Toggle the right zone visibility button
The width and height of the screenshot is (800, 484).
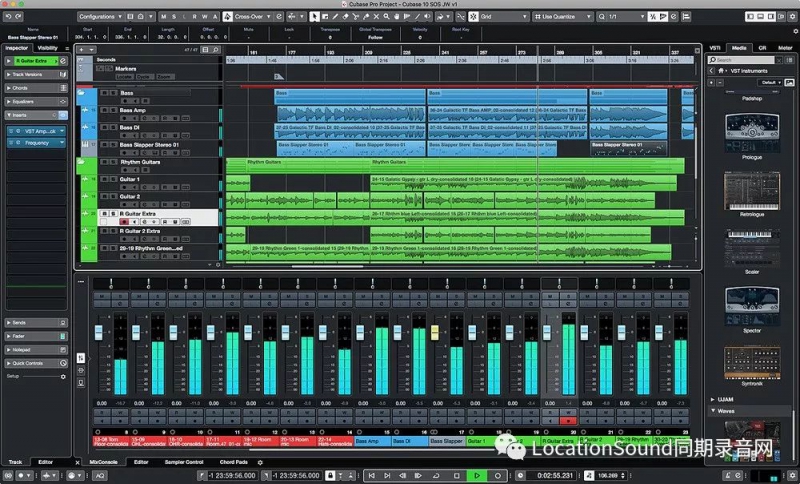(771, 16)
